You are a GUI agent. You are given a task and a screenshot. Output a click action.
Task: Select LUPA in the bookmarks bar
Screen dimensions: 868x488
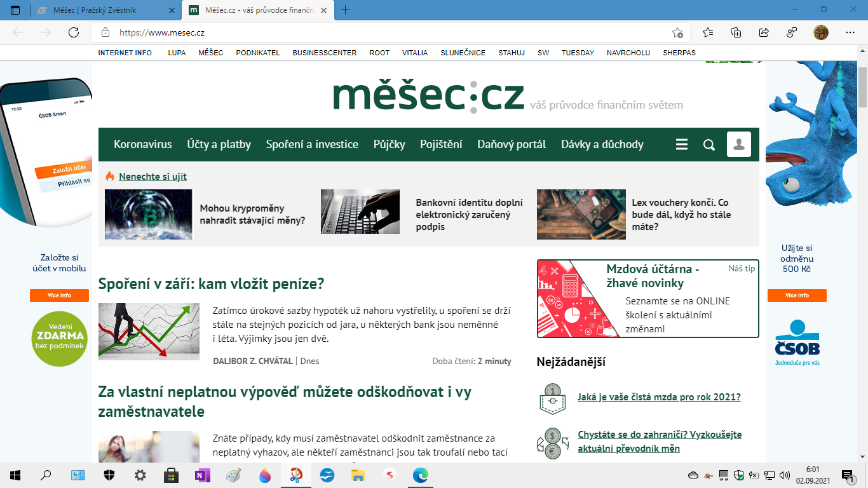[176, 53]
